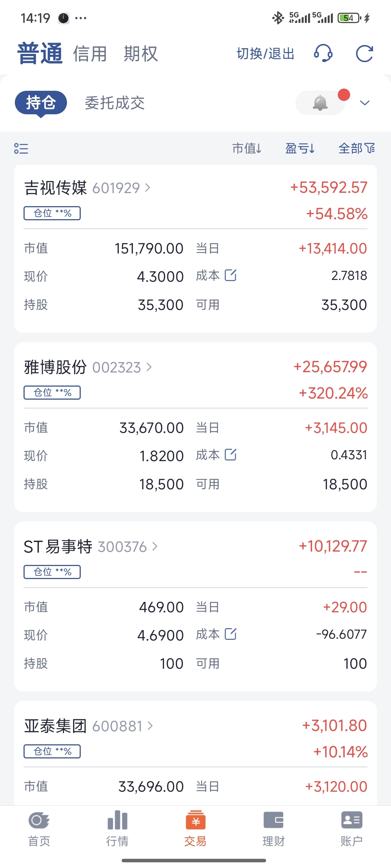
Task: Toggle 仓位 percentage badge for 雅博股份
Action: (x=52, y=392)
